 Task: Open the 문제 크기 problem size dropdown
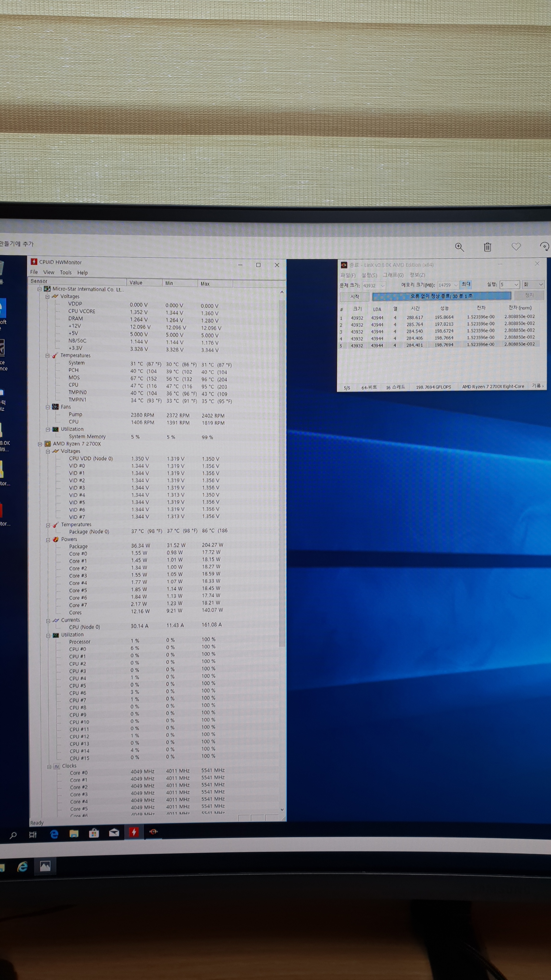point(383,285)
